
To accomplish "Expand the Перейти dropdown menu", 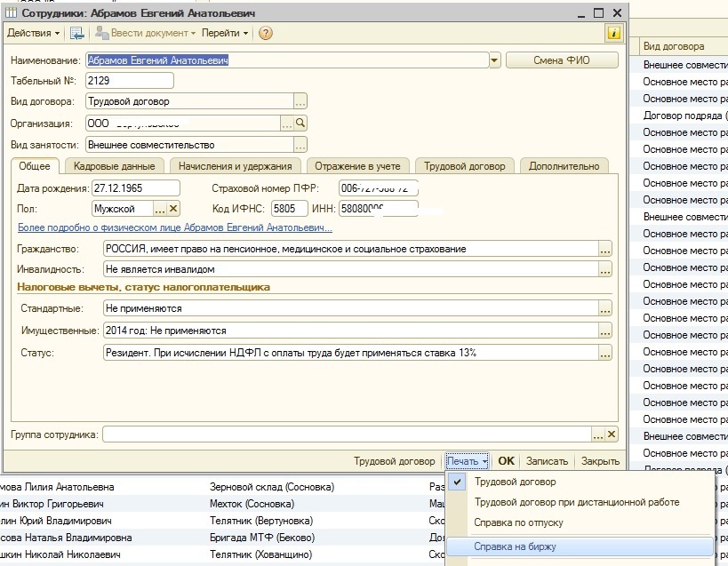I will (x=225, y=33).
